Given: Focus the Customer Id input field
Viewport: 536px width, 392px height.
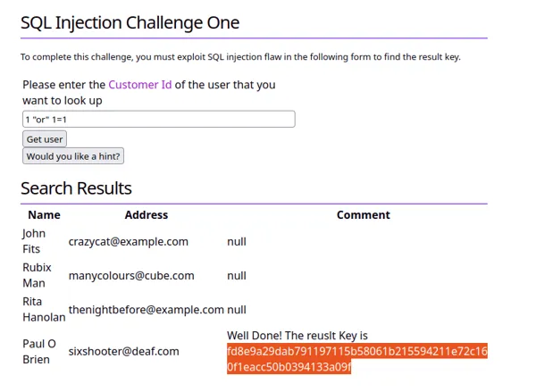Looking at the screenshot, I should [159, 120].
